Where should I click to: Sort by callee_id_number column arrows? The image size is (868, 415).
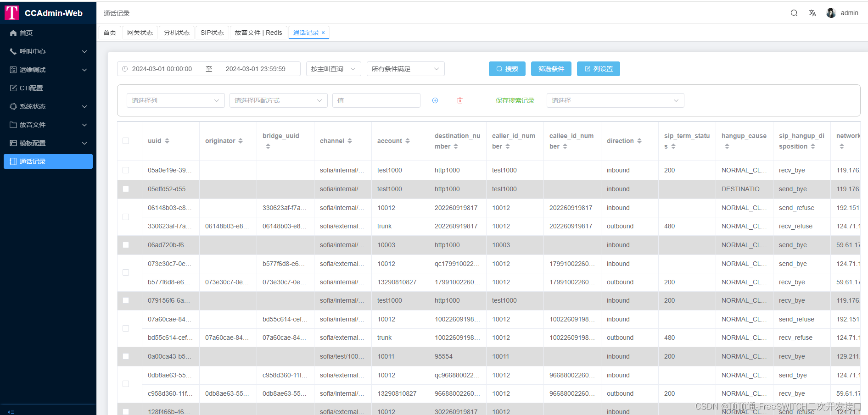(x=565, y=146)
